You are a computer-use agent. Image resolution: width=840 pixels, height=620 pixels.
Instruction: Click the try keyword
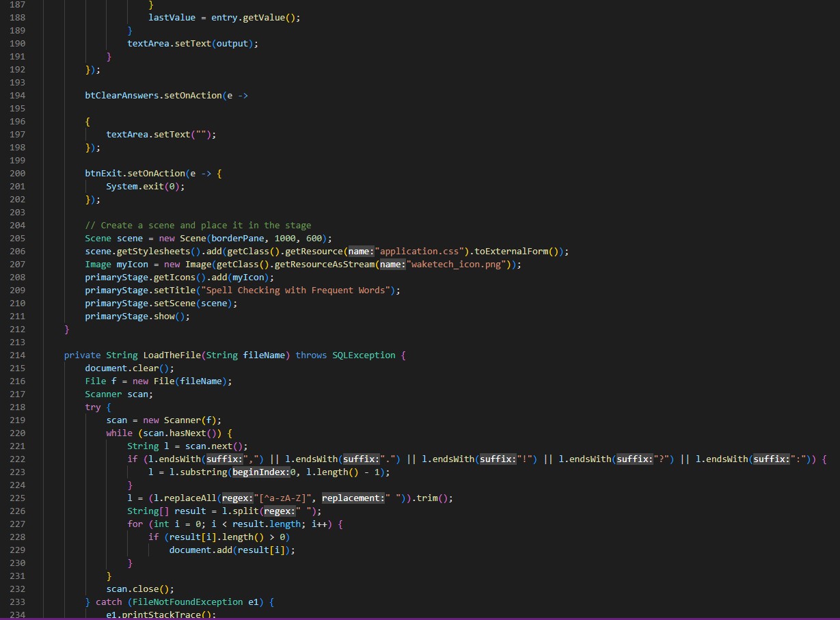click(93, 407)
